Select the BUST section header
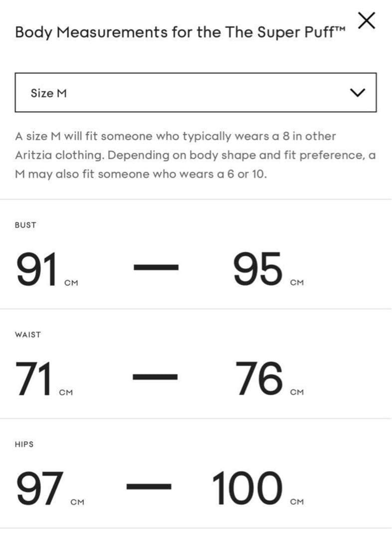This screenshot has width=392, height=539. pyautogui.click(x=26, y=225)
